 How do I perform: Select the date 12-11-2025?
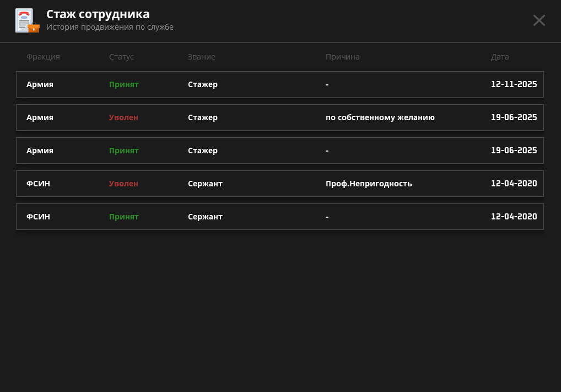pos(514,84)
